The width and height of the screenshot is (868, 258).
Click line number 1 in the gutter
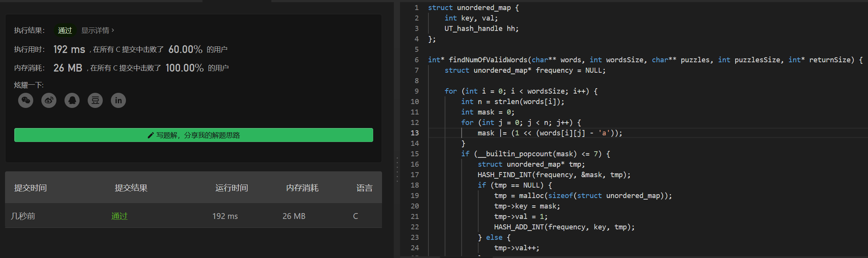click(416, 8)
